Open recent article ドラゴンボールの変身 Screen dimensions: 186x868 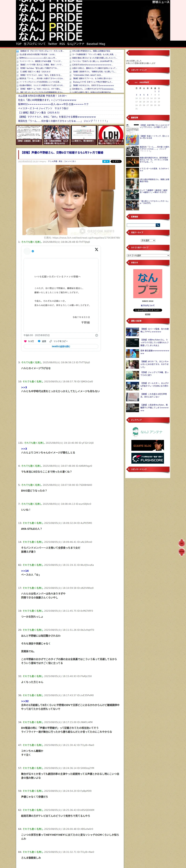tap(155, 170)
